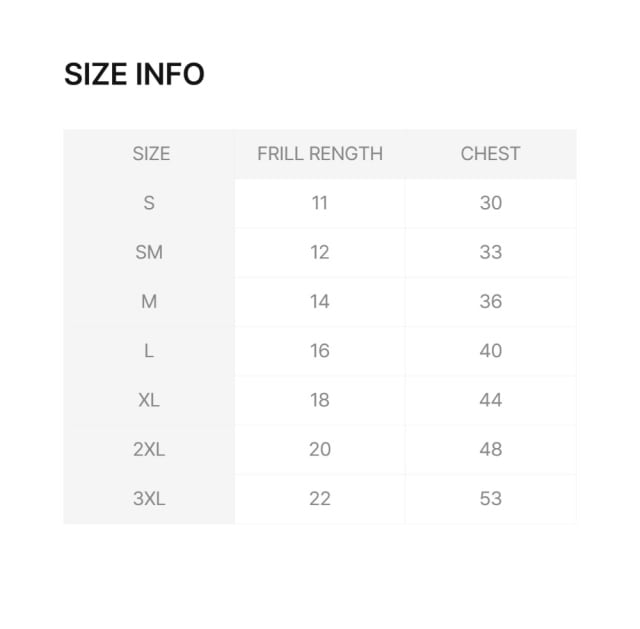640x629 pixels.
Task: Select the M size row label
Action: coord(149,301)
